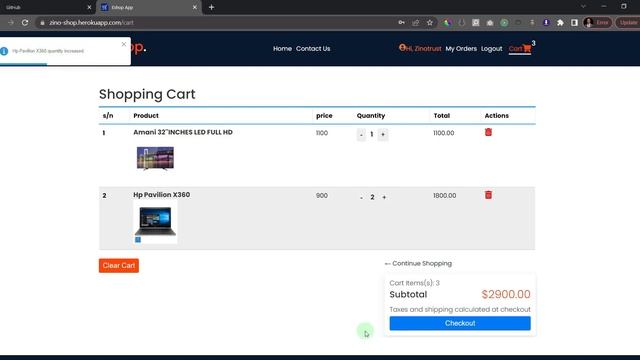Open Amani LED TV thumbnail image
The height and width of the screenshot is (360, 640).
click(x=155, y=158)
